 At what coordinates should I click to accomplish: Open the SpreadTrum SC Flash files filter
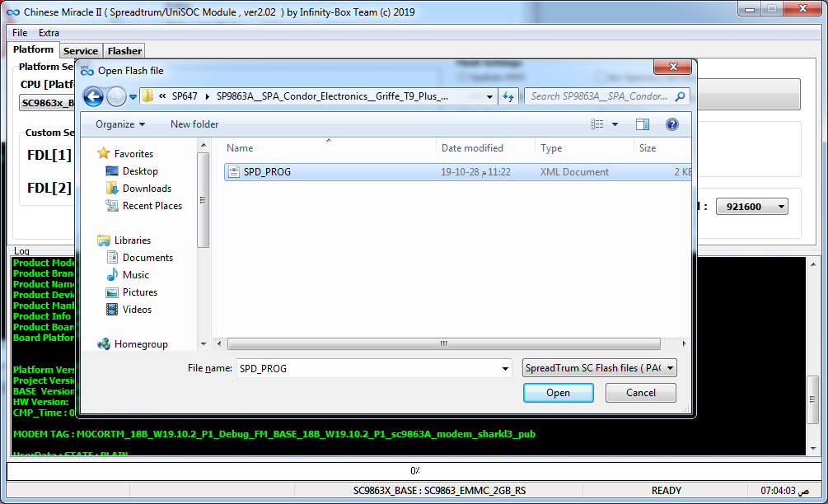(599, 368)
